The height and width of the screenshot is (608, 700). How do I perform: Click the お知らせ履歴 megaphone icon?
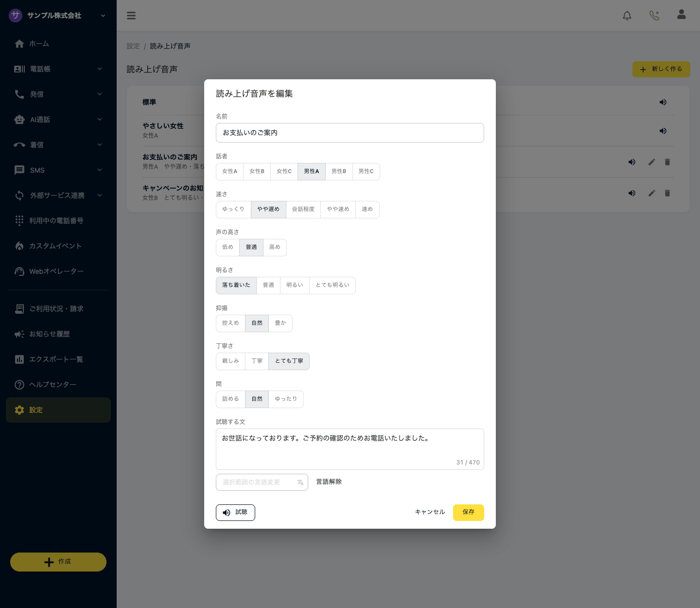click(x=19, y=334)
